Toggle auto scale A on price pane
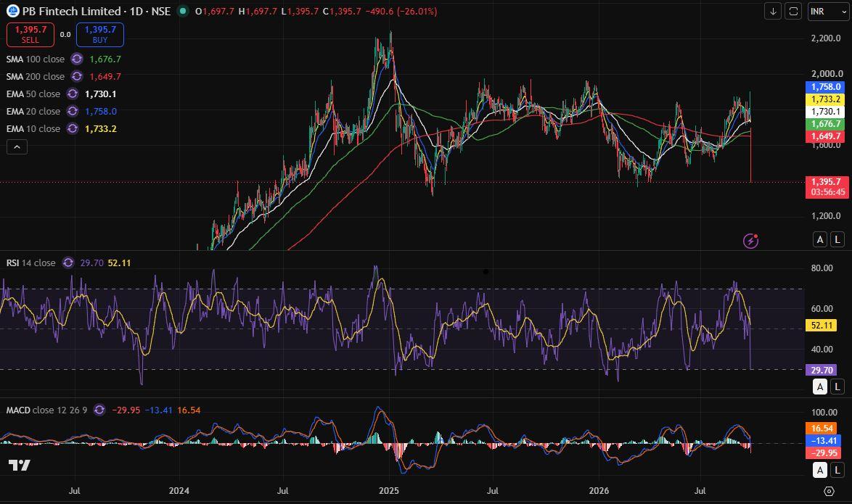852x504 pixels. [820, 239]
